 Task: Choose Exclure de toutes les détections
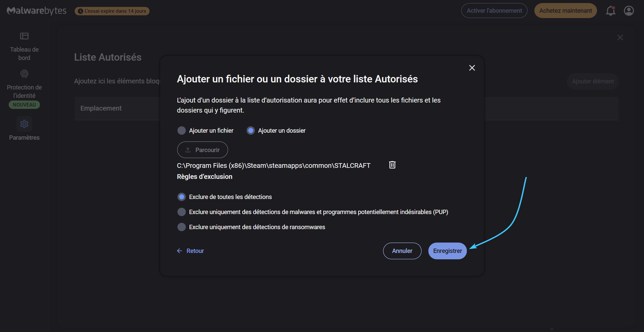[x=181, y=197]
